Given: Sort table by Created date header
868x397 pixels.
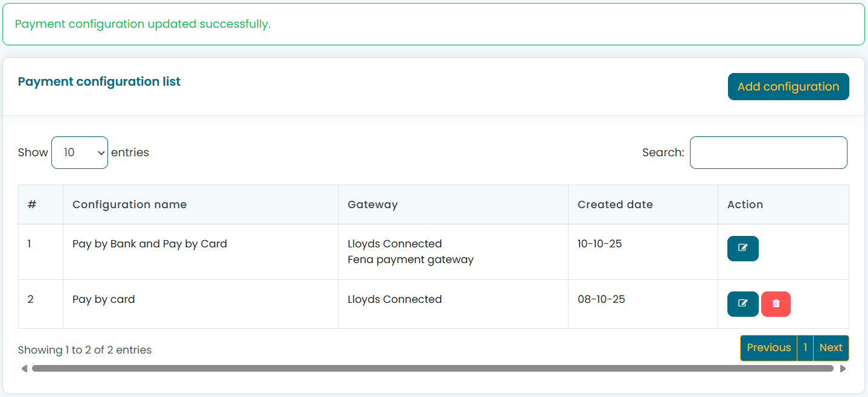Looking at the screenshot, I should point(614,205).
